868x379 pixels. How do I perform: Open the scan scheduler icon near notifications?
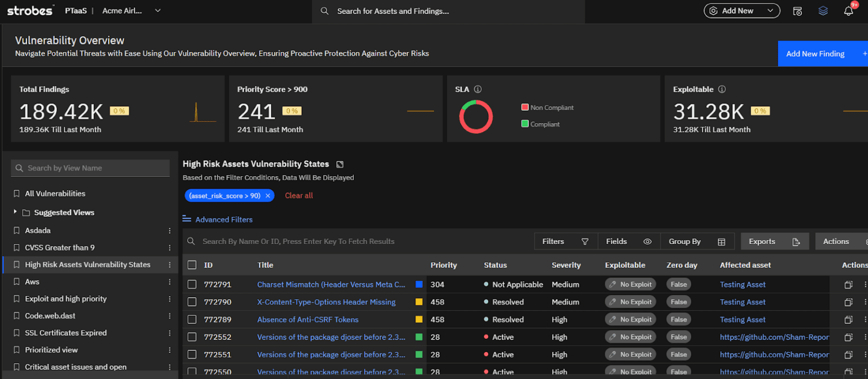click(797, 10)
